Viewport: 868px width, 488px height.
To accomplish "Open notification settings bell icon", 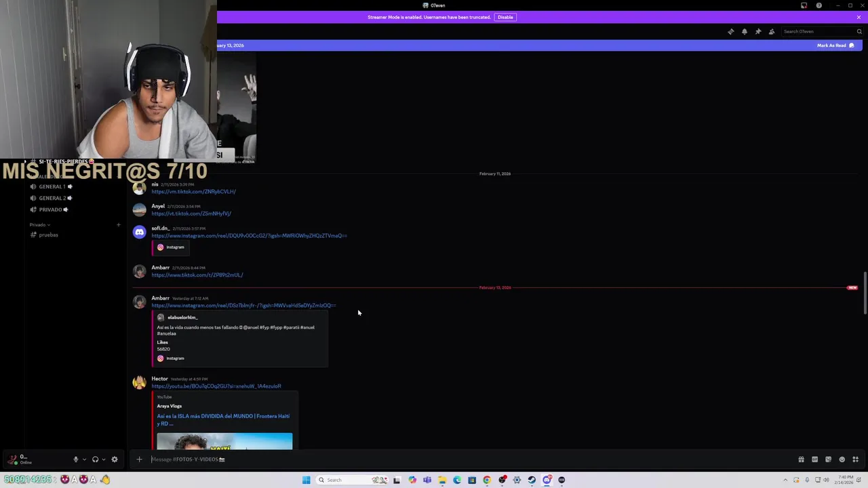I will click(745, 31).
